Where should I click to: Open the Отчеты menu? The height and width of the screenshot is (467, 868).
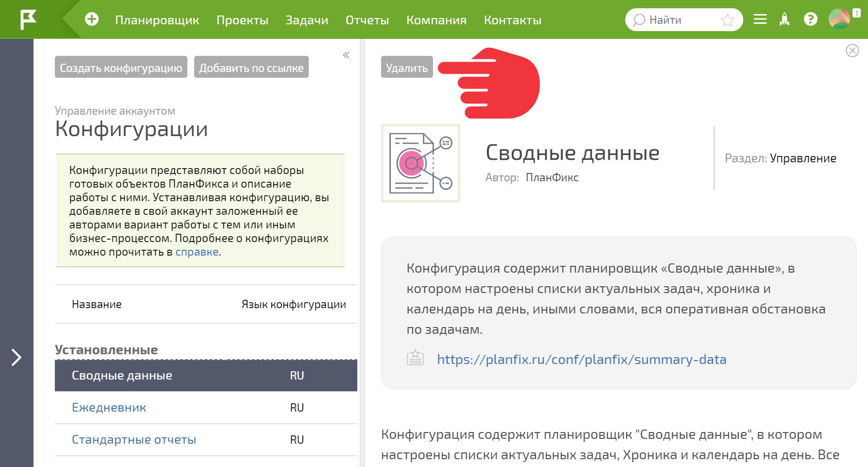(367, 20)
